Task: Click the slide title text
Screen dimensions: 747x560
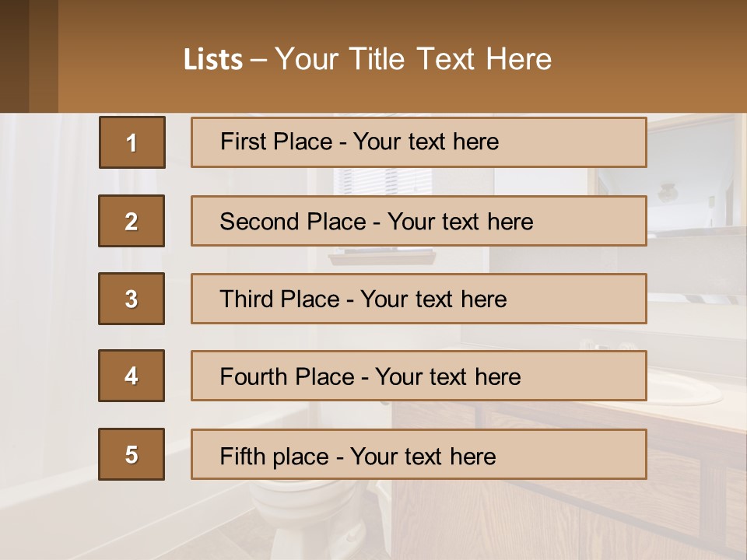Action: click(x=412, y=59)
